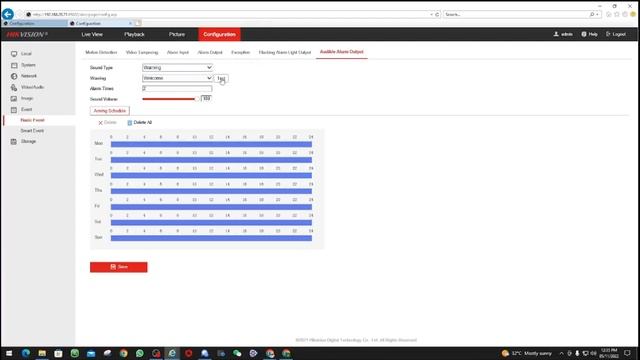
Task: Click the Hikvision logo
Action: pyautogui.click(x=27, y=35)
